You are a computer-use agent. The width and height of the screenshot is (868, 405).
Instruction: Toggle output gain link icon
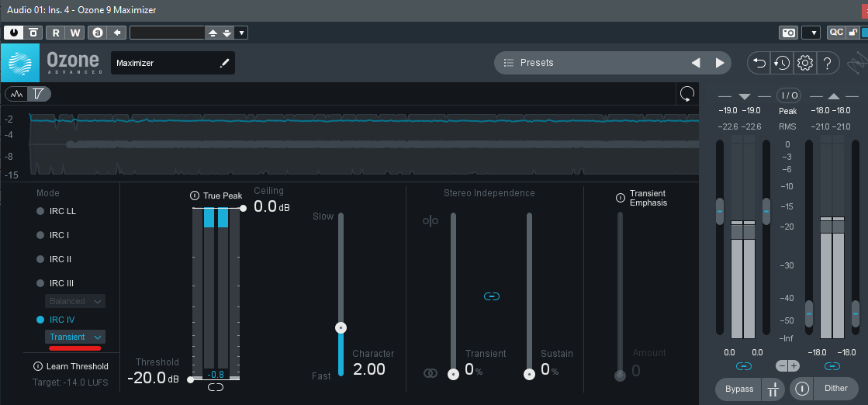(832, 366)
